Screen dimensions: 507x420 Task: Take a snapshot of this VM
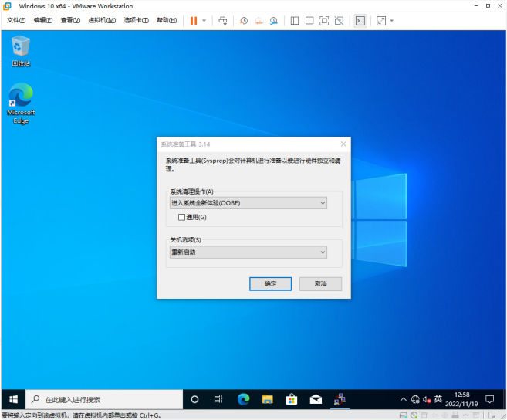pyautogui.click(x=244, y=21)
